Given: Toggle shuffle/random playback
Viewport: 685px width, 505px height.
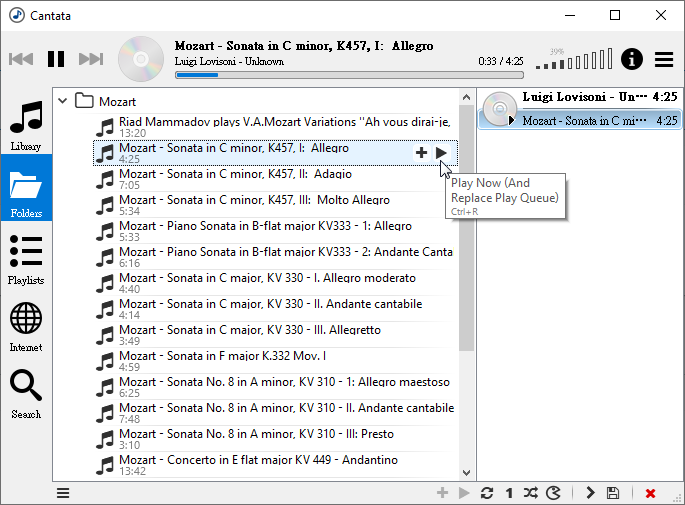Looking at the screenshot, I should [531, 493].
